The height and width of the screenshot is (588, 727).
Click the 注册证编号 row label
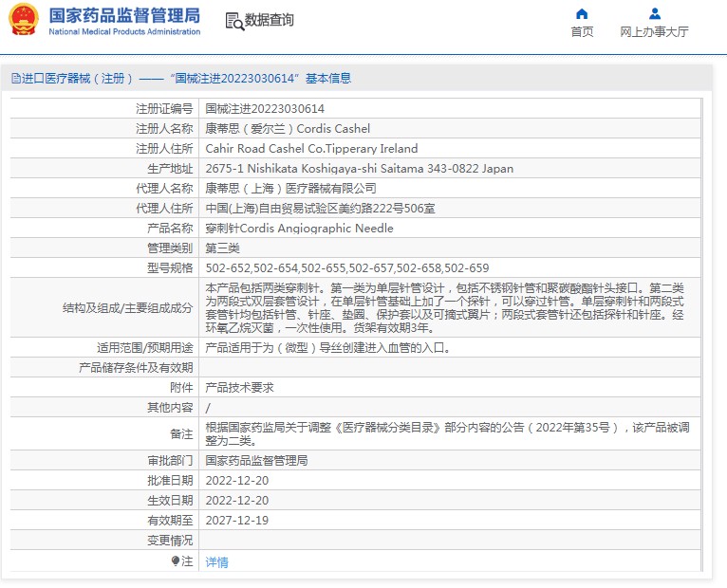pyautogui.click(x=164, y=109)
